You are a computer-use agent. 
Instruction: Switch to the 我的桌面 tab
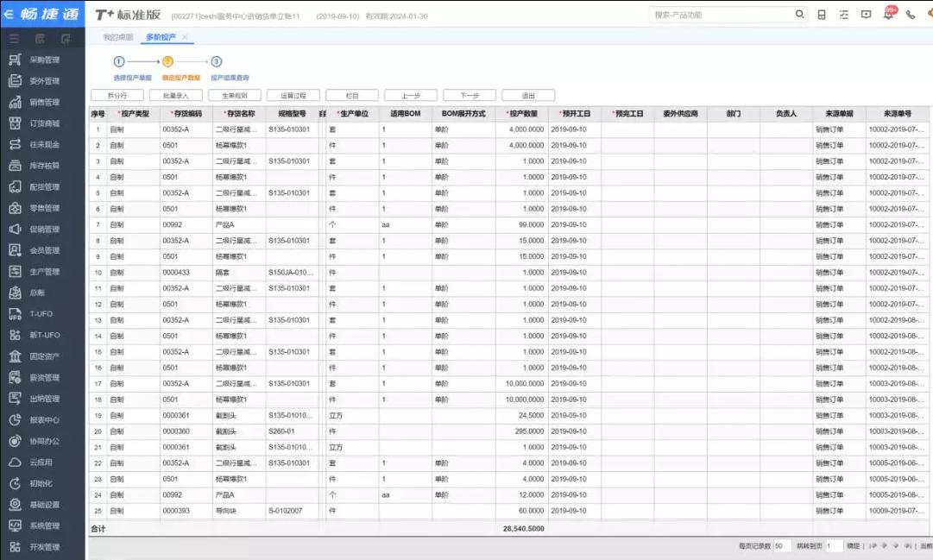click(x=118, y=37)
